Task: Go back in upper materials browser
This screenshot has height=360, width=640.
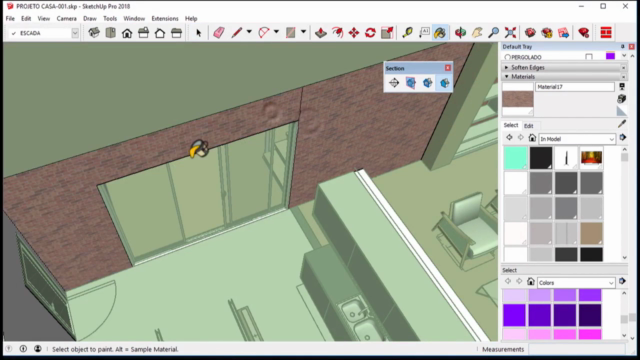Action: click(x=509, y=138)
